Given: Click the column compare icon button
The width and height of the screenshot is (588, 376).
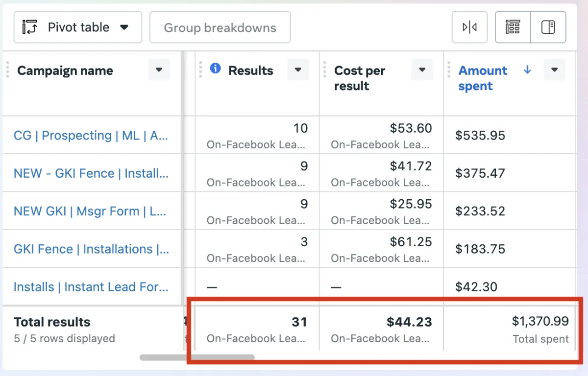Looking at the screenshot, I should 469,27.
